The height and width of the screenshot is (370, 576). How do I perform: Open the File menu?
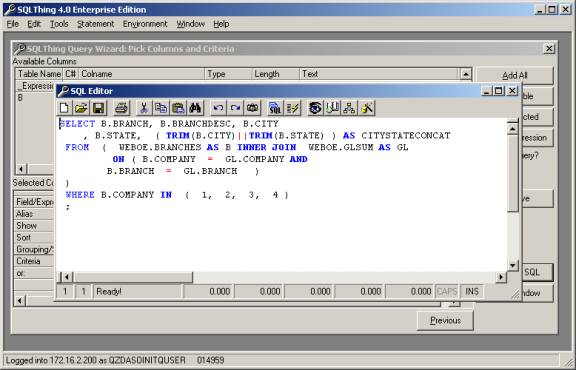coord(13,24)
